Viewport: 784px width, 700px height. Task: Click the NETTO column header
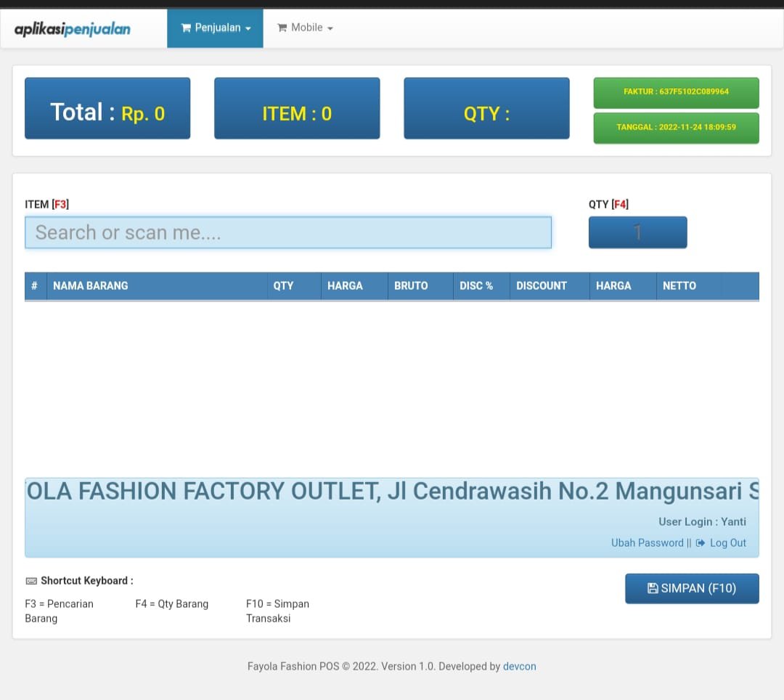(679, 286)
